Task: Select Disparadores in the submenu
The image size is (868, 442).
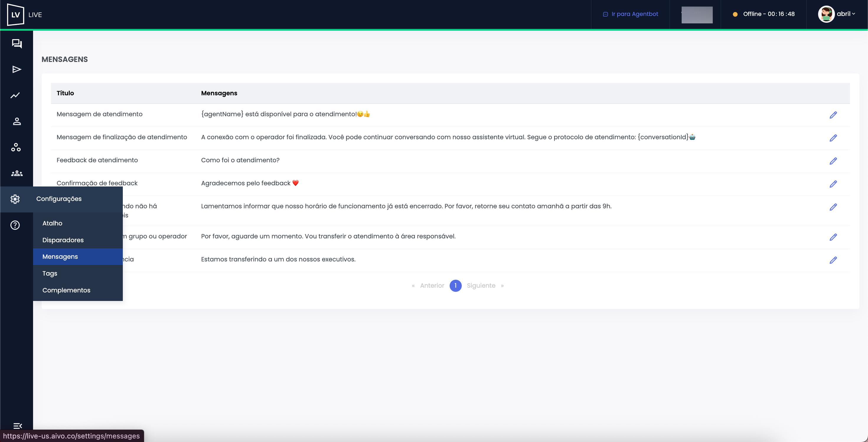Action: tap(63, 240)
